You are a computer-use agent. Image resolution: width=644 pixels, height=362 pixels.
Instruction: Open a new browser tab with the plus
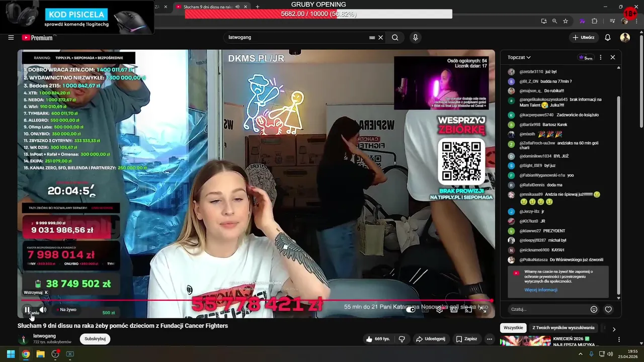pos(258,7)
